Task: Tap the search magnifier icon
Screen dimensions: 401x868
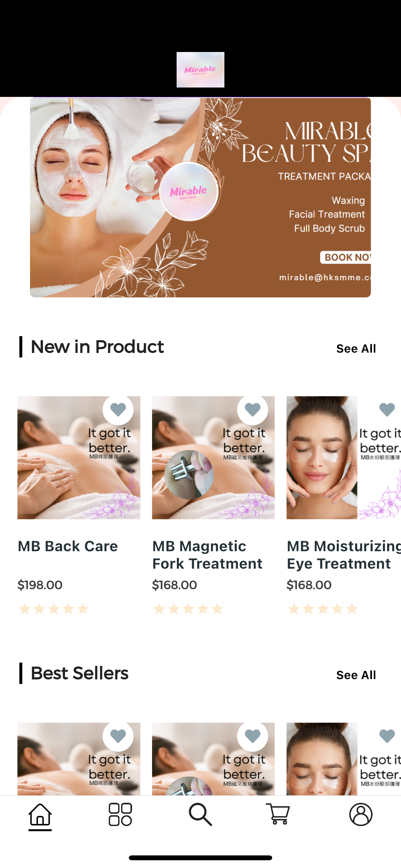Action: [200, 815]
